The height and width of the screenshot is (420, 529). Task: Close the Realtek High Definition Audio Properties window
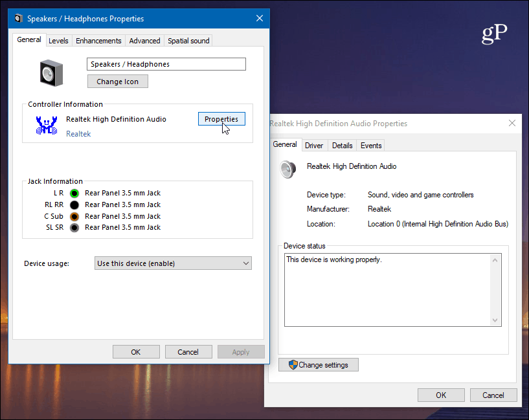click(x=512, y=124)
